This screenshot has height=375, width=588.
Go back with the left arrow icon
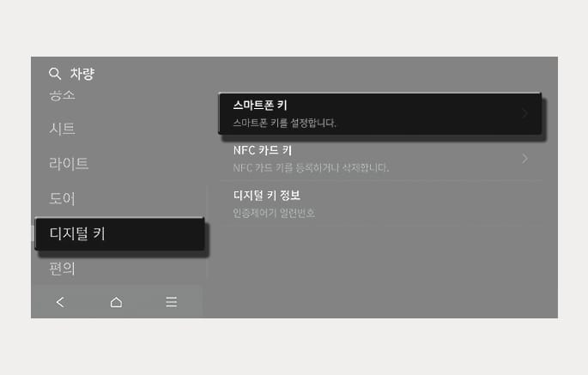coord(60,302)
